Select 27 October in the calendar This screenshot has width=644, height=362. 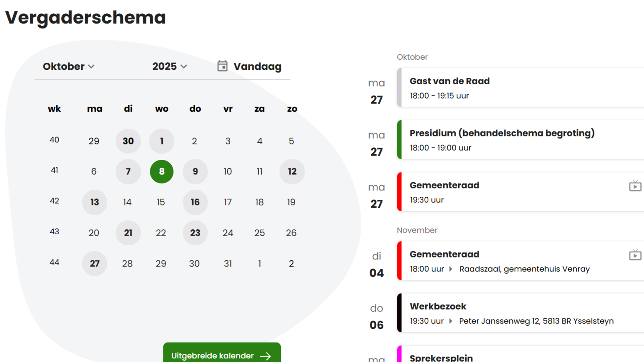click(95, 263)
